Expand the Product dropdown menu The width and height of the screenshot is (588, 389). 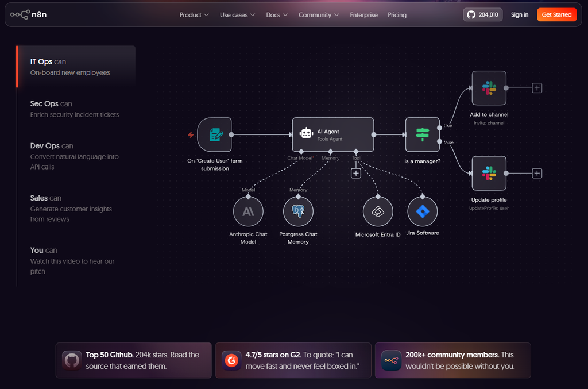194,15
